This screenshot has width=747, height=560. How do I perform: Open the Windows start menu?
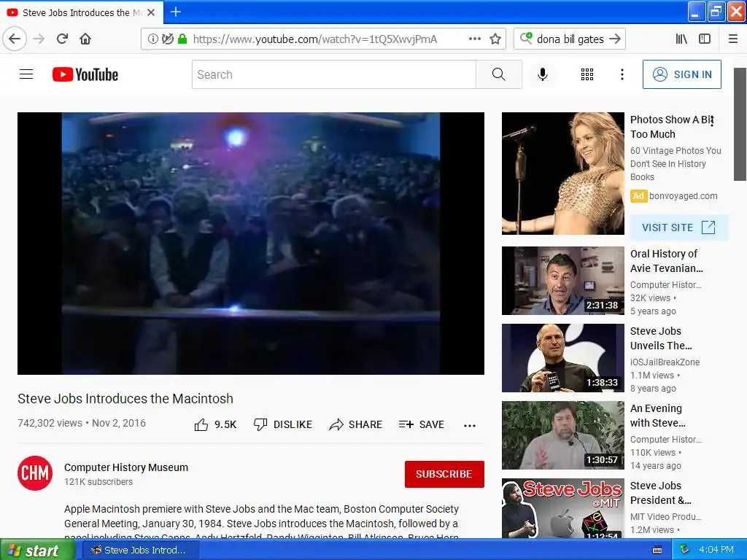(37, 550)
